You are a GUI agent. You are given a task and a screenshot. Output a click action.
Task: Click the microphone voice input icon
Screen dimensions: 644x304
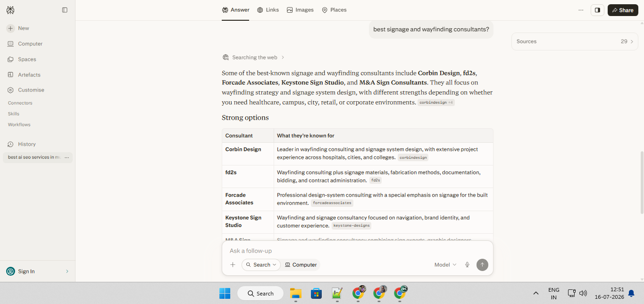(x=467, y=265)
